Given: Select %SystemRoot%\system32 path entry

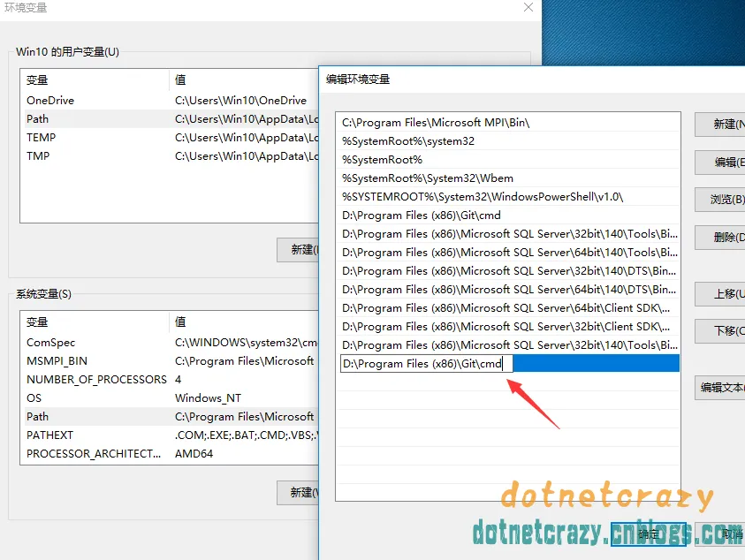Looking at the screenshot, I should click(508, 141).
